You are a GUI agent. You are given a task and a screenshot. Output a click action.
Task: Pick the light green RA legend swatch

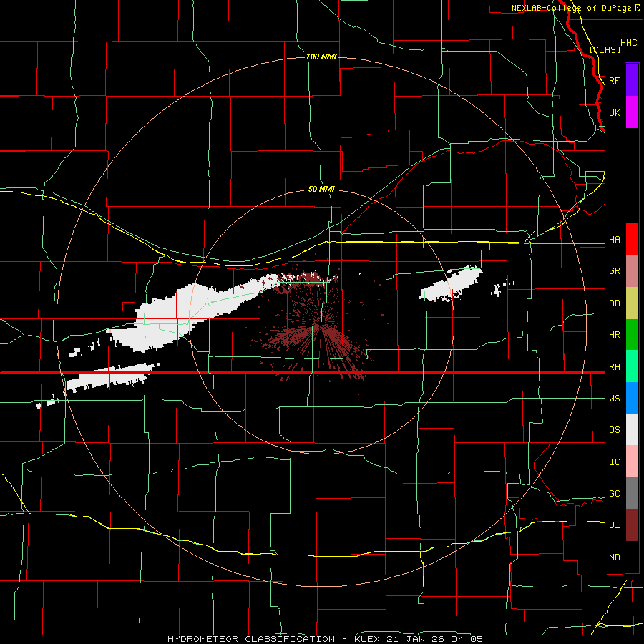click(632, 366)
